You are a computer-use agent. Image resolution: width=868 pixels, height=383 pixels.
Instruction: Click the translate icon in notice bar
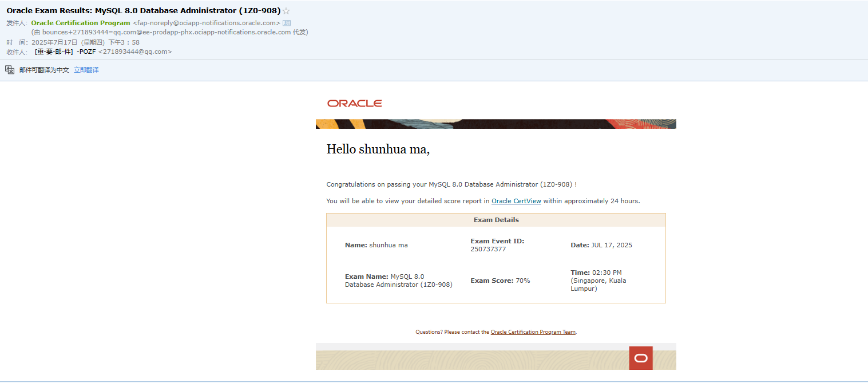10,69
